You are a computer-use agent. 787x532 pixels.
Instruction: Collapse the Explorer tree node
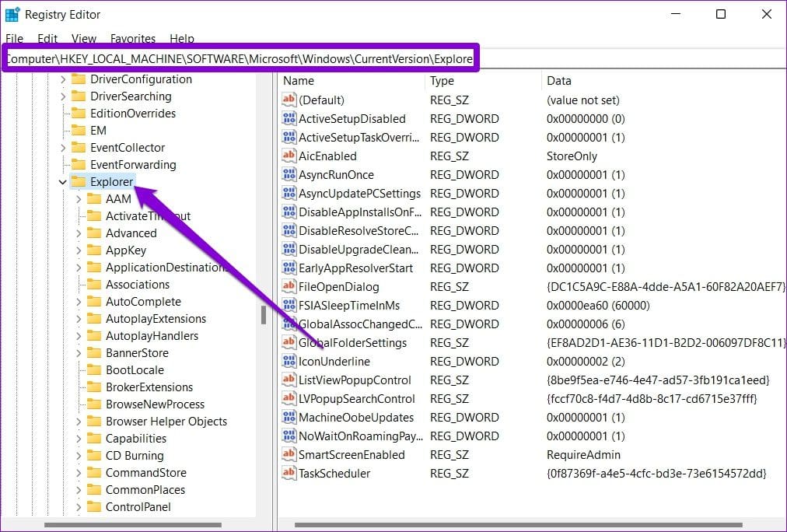[x=63, y=182]
